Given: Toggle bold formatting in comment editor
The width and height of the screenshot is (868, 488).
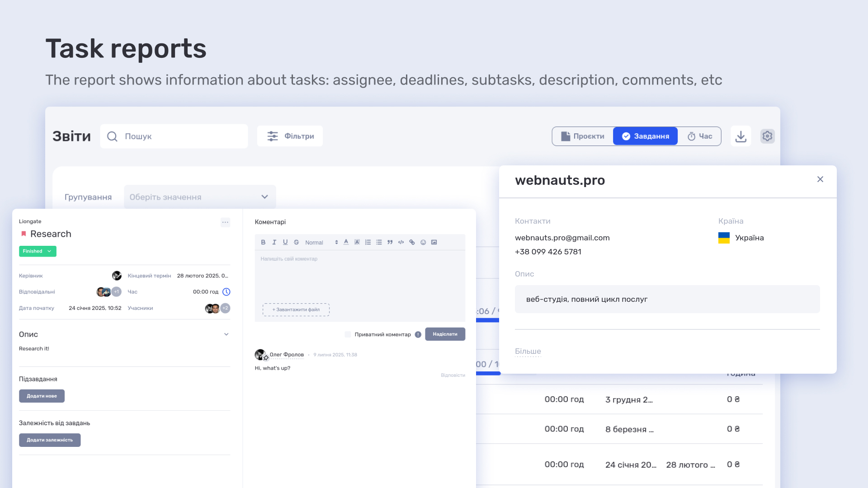Looking at the screenshot, I should (263, 242).
